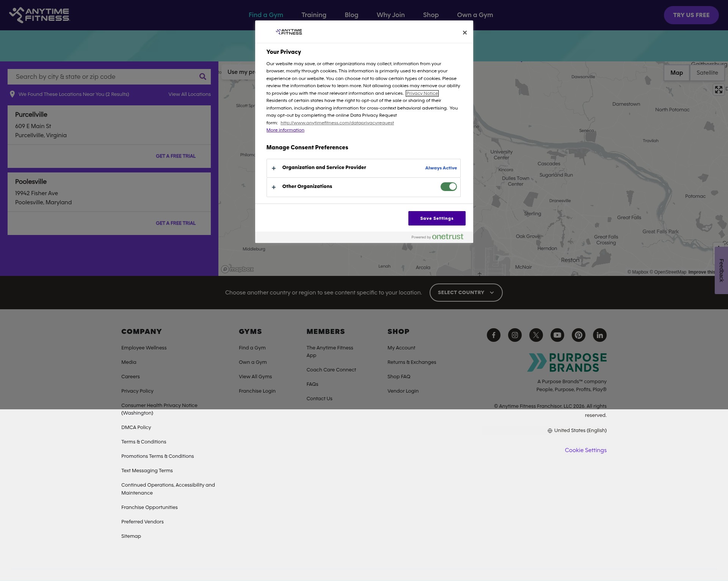Open Contact Us footer link
The height and width of the screenshot is (581, 728).
(319, 399)
